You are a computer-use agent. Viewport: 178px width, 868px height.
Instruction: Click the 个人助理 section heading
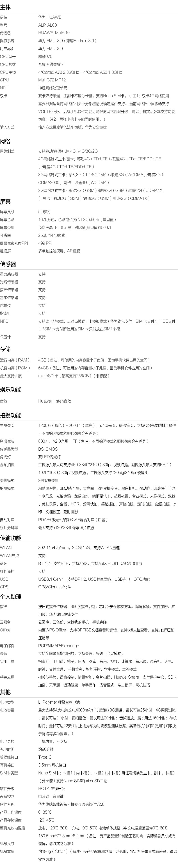tap(10, 596)
